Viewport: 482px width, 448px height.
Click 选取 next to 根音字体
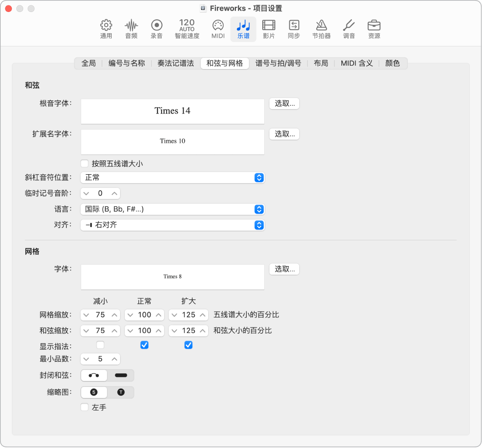coord(284,104)
